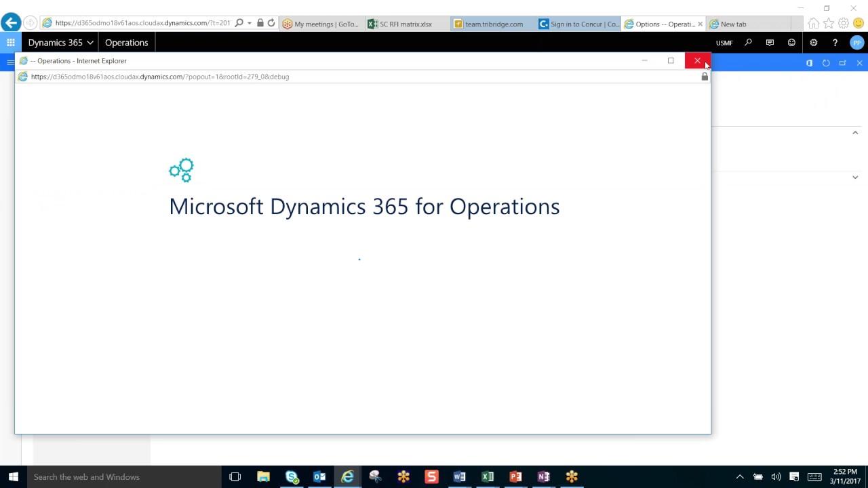The width and height of the screenshot is (868, 488).
Task: Click the refresh icon in main address bar
Action: (271, 23)
